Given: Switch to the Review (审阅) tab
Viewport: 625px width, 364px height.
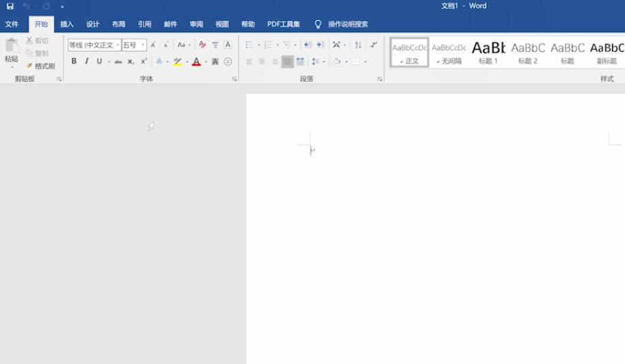Looking at the screenshot, I should click(x=196, y=25).
